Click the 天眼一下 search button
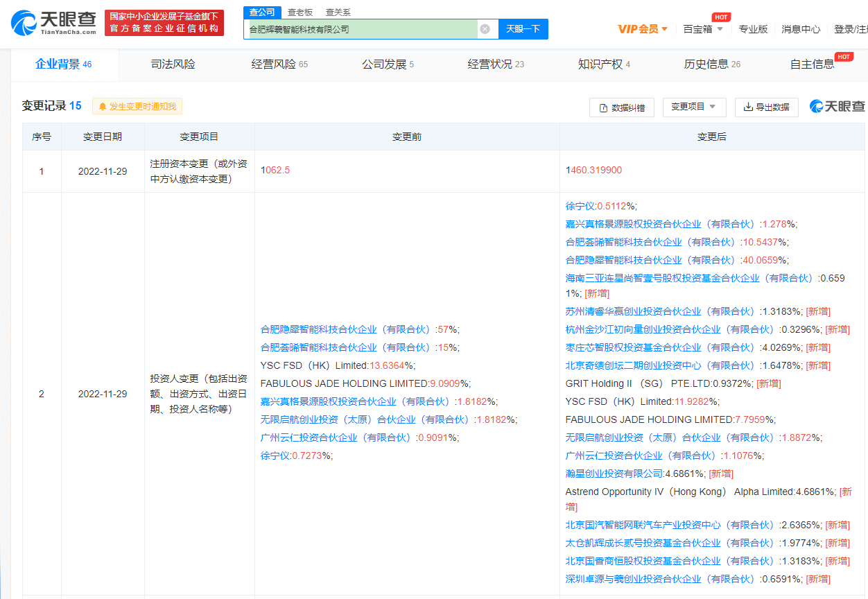 click(x=523, y=28)
